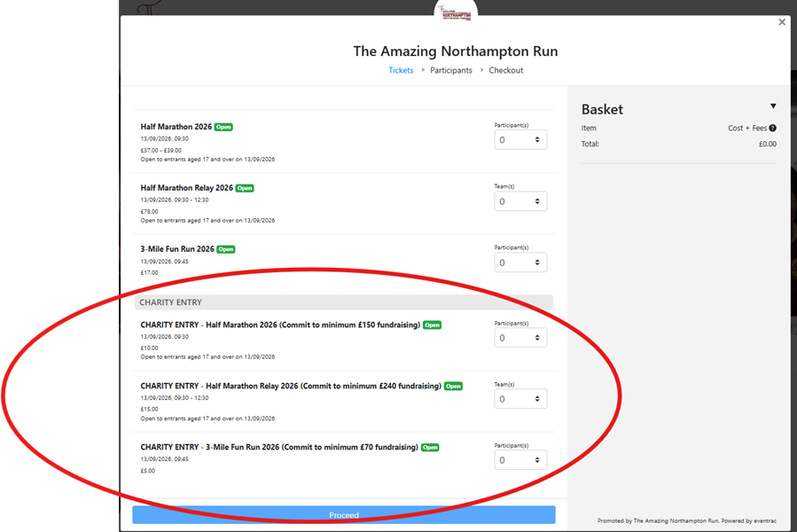Image resolution: width=797 pixels, height=532 pixels.
Task: Click the Charity 3-Mile Fun Run Open badge
Action: point(430,448)
